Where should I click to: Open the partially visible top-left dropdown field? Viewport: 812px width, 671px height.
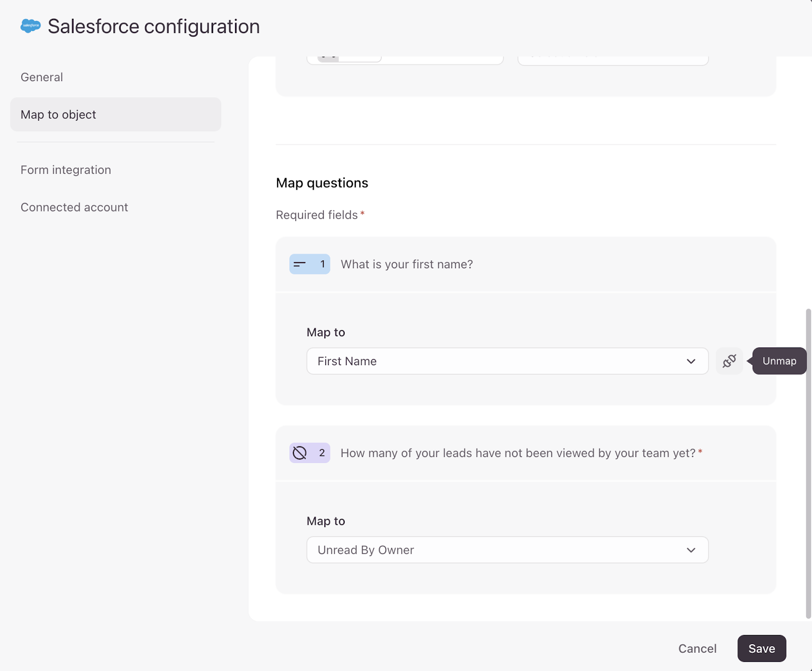coord(442,60)
